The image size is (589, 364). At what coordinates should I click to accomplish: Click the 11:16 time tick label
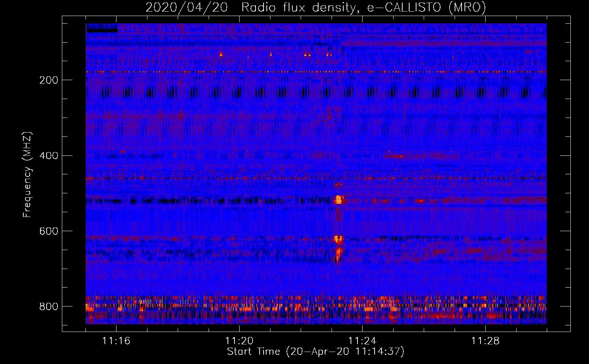click(x=116, y=341)
